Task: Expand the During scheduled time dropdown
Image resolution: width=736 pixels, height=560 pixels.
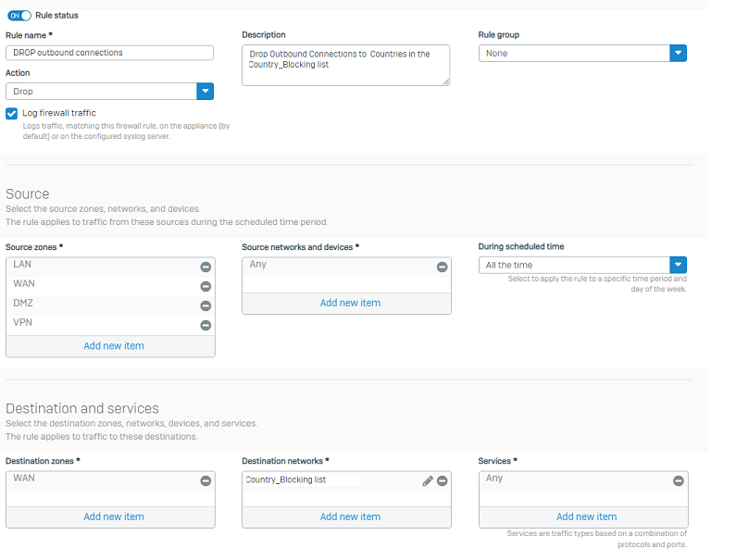Action: click(x=582, y=266)
